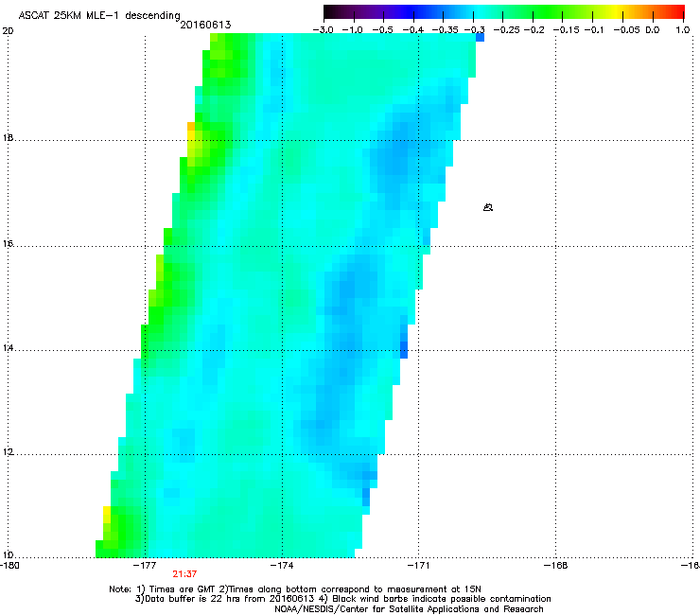Click the longitude axis label -168
Image resolution: width=700 pixels, height=615 pixels.
pyautogui.click(x=556, y=566)
